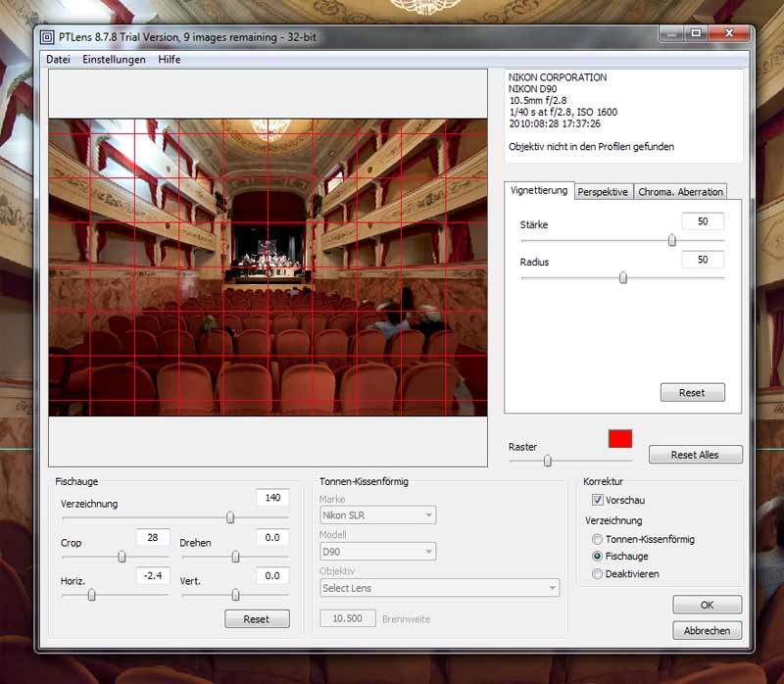Viewport: 784px width, 684px height.
Task: Click the Verzeichnung slider handle
Action: pyautogui.click(x=230, y=517)
